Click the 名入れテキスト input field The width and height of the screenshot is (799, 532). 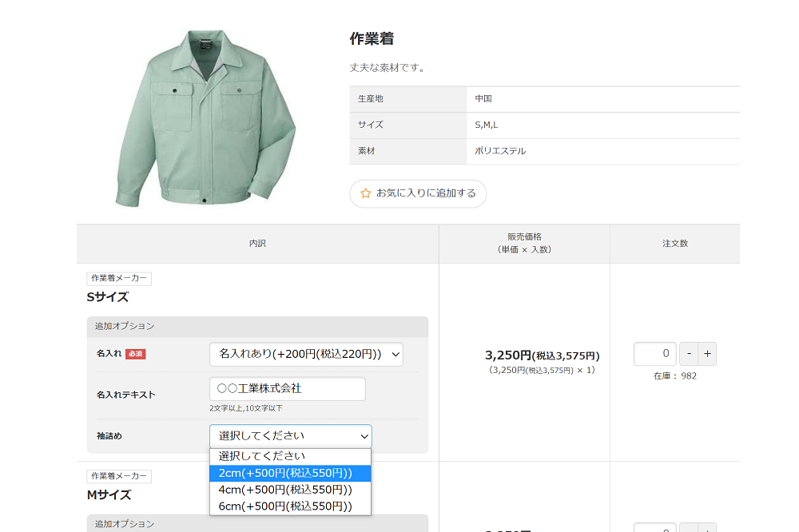click(x=288, y=389)
